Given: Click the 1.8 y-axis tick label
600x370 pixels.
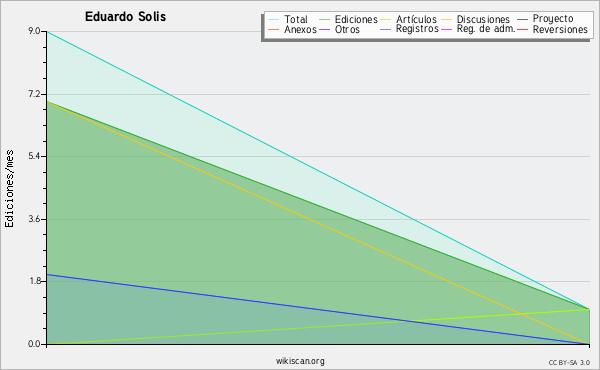Looking at the screenshot, I should pyautogui.click(x=34, y=281).
